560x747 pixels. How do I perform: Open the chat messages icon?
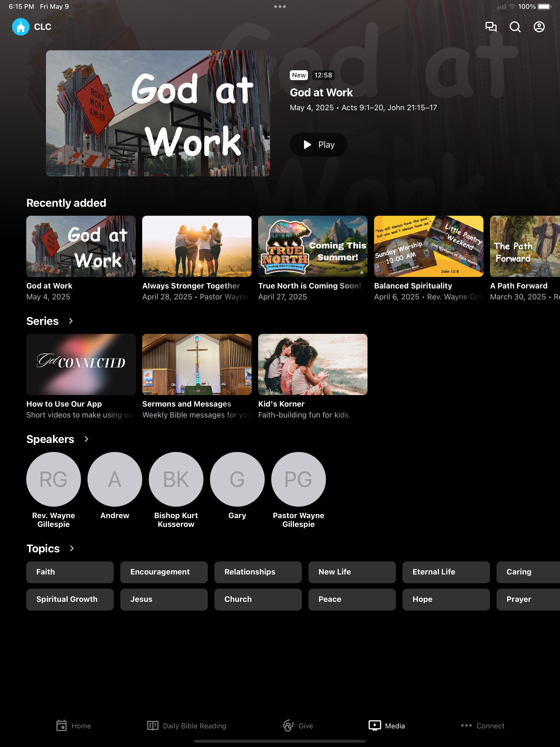pyautogui.click(x=491, y=27)
